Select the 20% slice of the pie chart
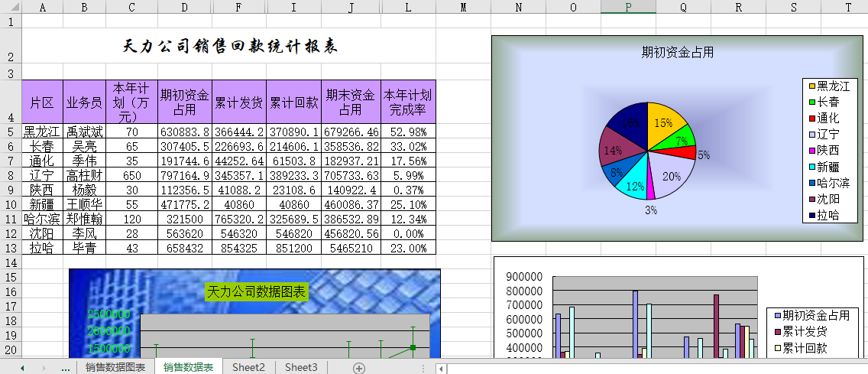Screen dimensions: 868x374 click(672, 175)
